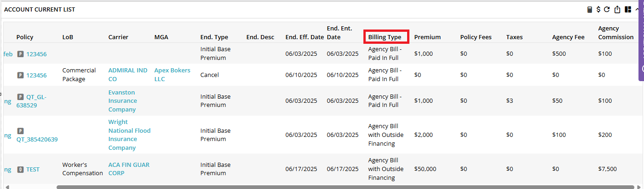Viewport: 644px width, 189px height.
Task: Collapse the Account Current List panel
Action: [x=637, y=10]
